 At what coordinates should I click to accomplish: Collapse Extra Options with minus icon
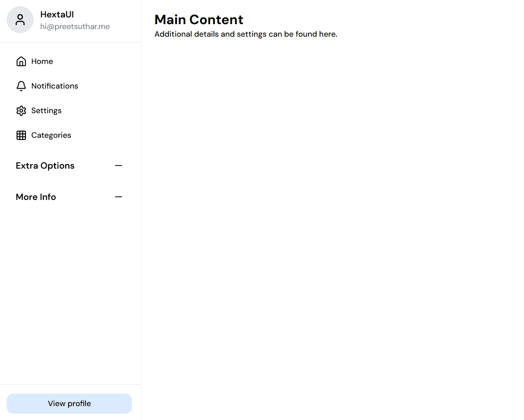coord(119,166)
